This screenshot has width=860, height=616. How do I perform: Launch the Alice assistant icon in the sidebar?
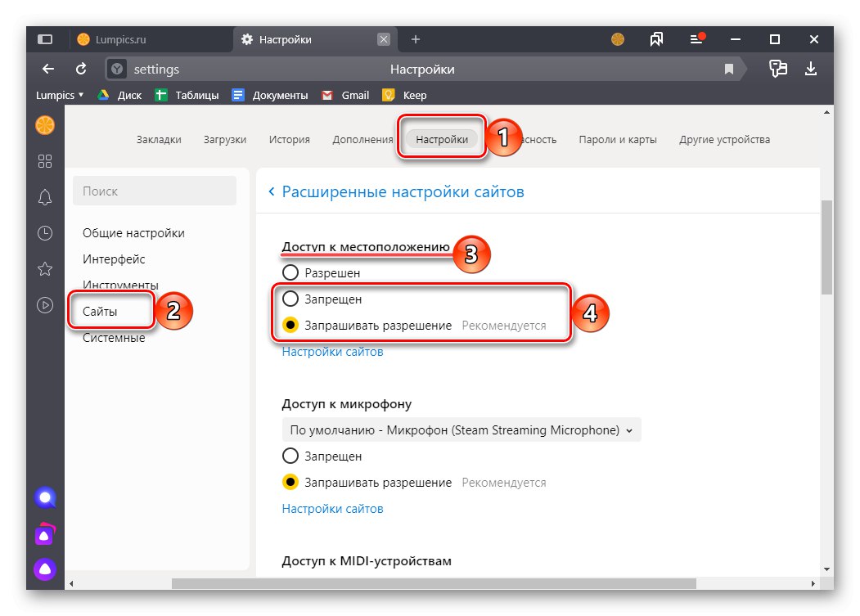45,497
